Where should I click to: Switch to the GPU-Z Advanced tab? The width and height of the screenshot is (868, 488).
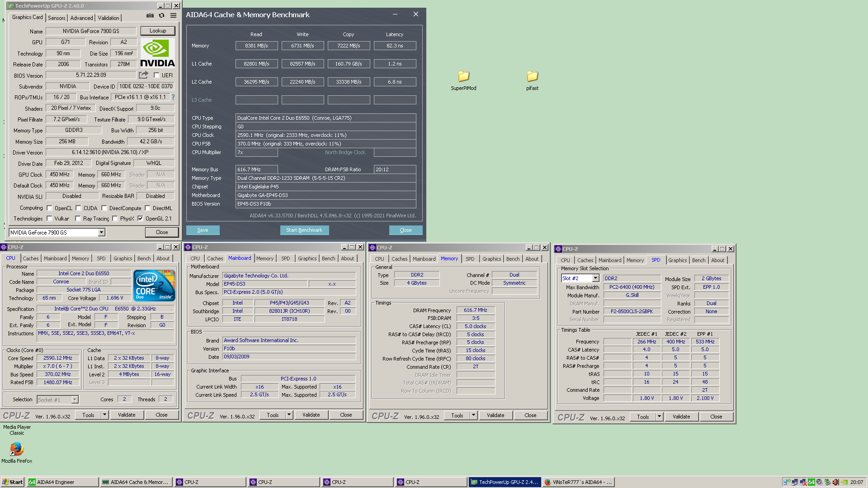[81, 18]
